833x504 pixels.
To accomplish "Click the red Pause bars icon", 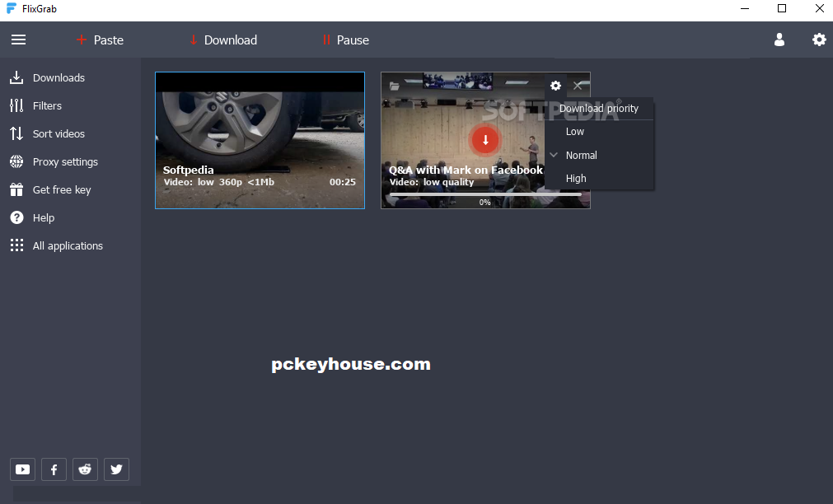I will click(x=326, y=40).
